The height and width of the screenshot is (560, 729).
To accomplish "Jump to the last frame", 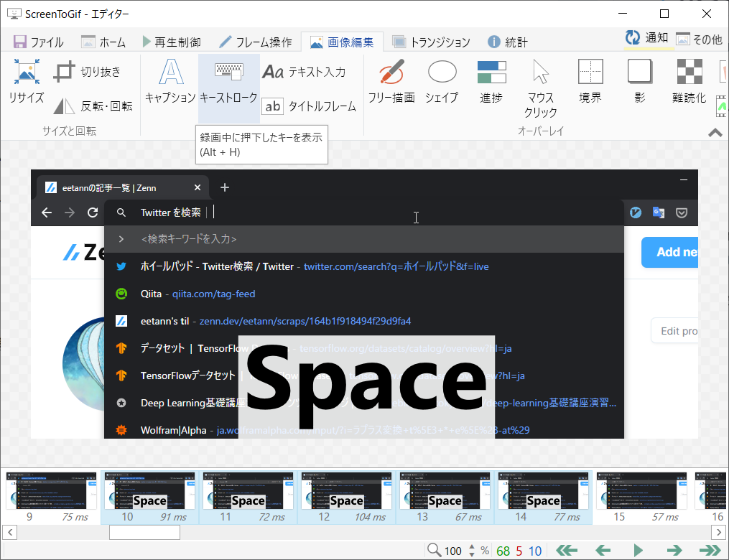I will click(x=710, y=551).
